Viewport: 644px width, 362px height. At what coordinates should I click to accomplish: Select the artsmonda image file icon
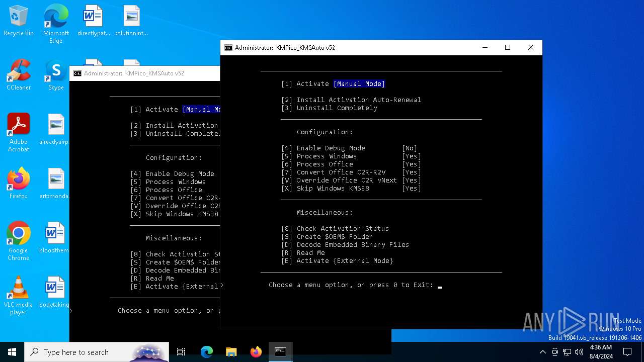56,184
